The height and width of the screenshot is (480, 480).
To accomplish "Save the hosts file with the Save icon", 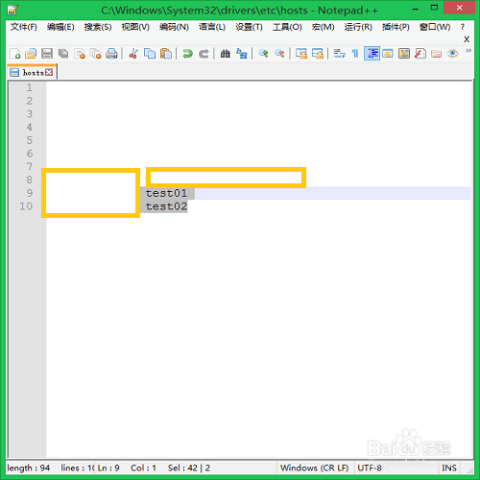I will (x=47, y=54).
